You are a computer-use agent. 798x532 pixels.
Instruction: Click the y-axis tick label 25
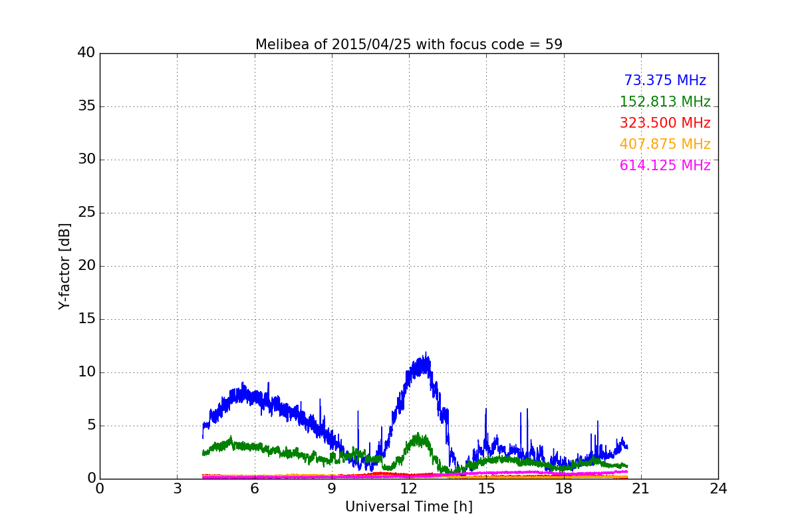pyautogui.click(x=86, y=212)
